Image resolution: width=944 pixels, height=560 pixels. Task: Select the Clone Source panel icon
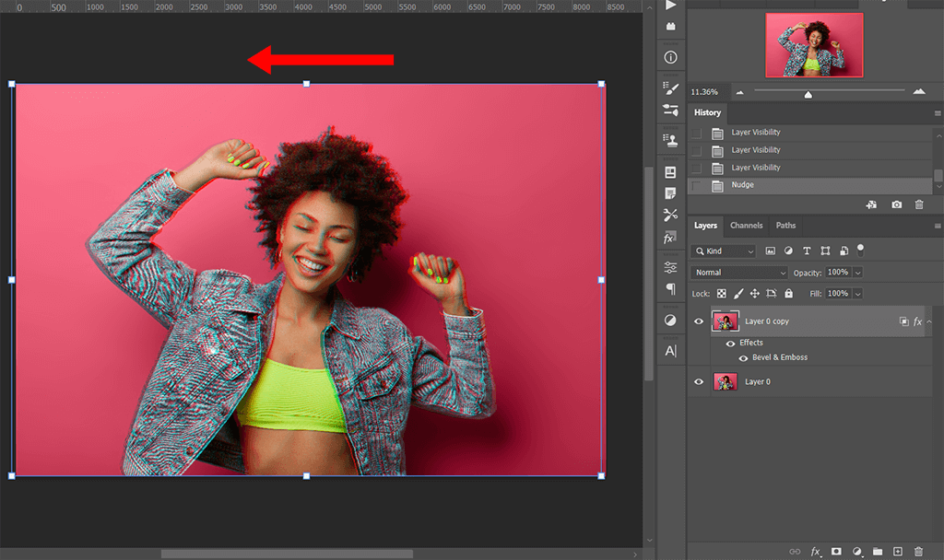coord(670,140)
